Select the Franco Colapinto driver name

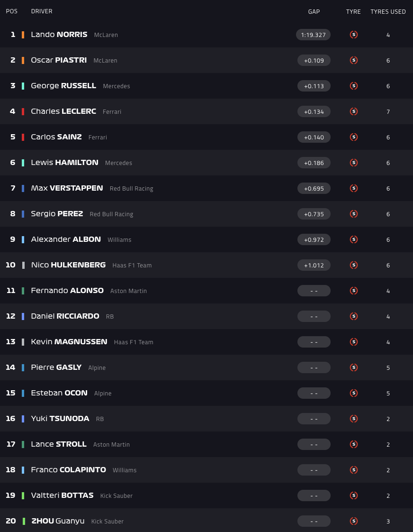point(68,470)
